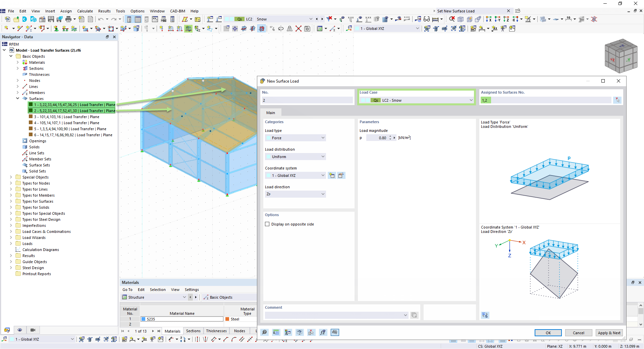The height and width of the screenshot is (349, 644).
Task: Click the magnifier search icon at dialog bottom
Action: point(265,332)
